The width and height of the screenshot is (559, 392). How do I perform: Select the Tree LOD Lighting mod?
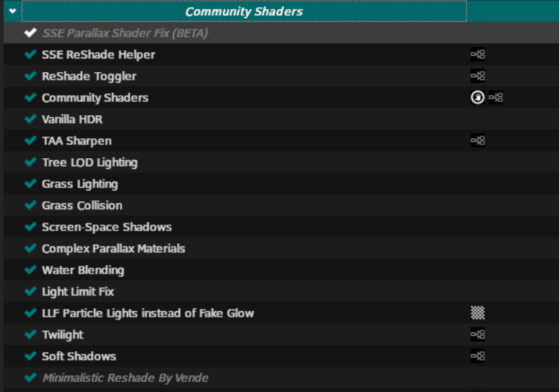(90, 162)
